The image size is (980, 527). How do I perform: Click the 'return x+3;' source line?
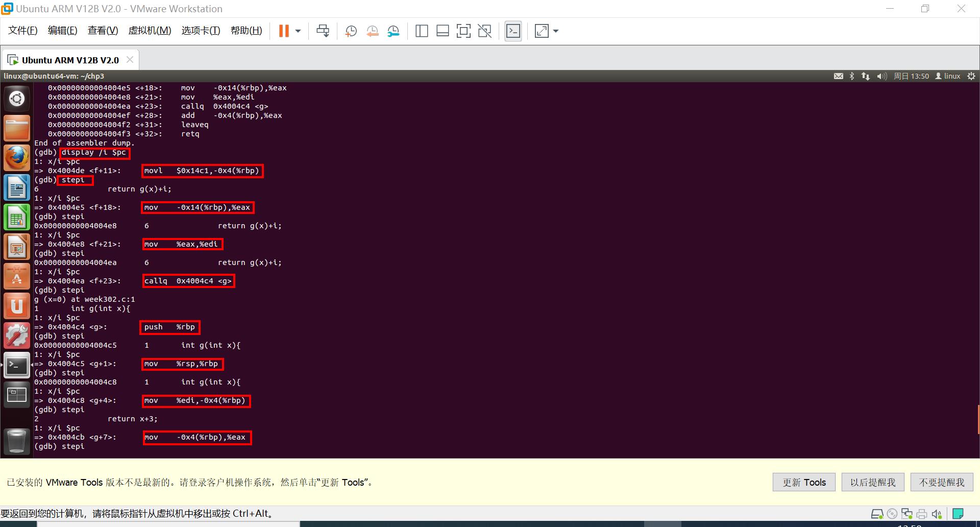tap(133, 419)
